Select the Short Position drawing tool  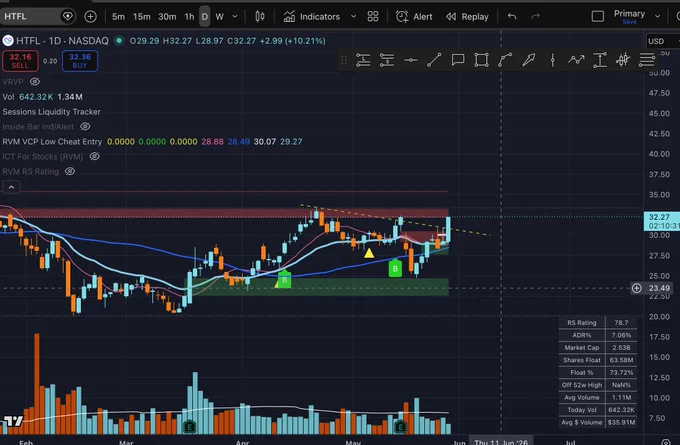386,60
